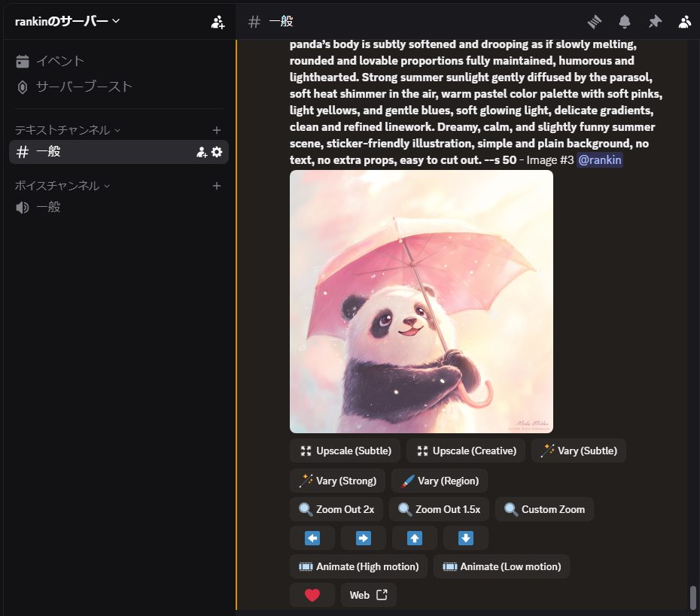Viewport: 700px width, 616px height.
Task: Click create invite icon on 一般 channel
Action: [201, 152]
